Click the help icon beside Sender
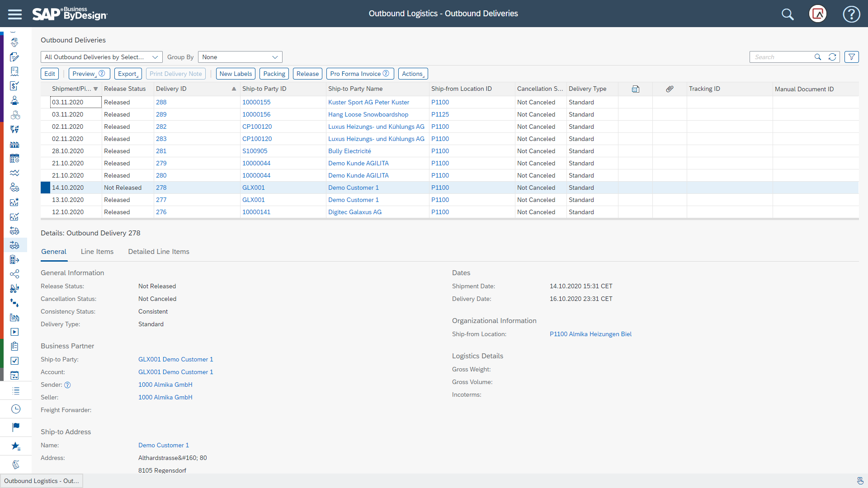 pyautogui.click(x=67, y=385)
